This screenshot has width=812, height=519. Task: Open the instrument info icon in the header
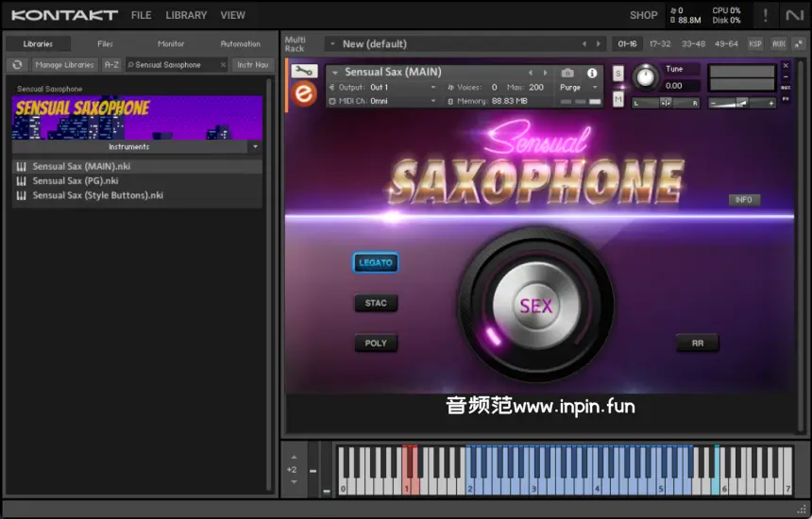(592, 73)
